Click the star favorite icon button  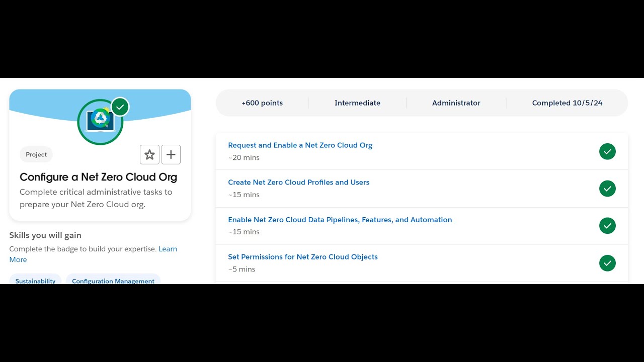(149, 154)
